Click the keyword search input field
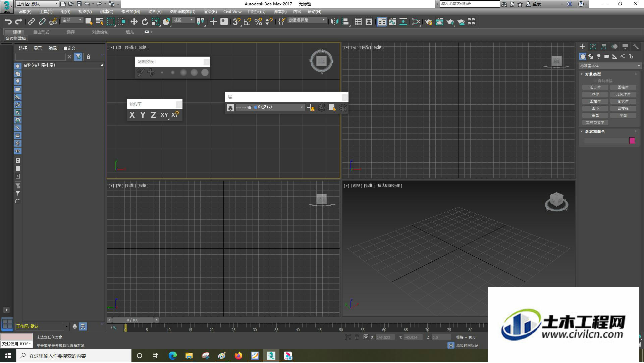This screenshot has width=644, height=363. point(470,4)
